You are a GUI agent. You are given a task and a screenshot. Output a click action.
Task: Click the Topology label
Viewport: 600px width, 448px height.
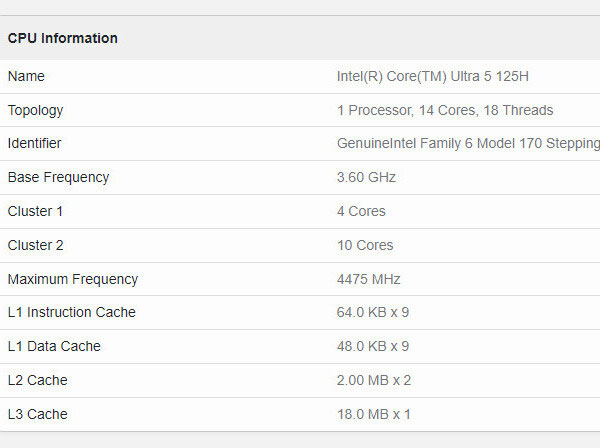pyautogui.click(x=35, y=111)
